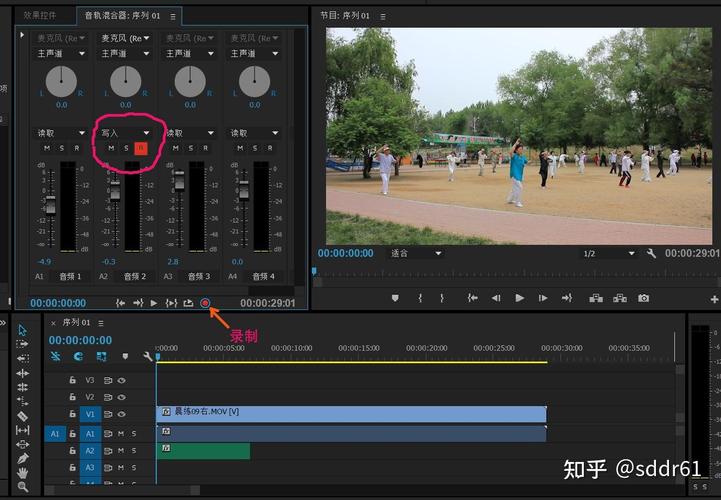Screen dimensions: 721x500
Task: Select the 音轨混合器: 序列 01 tab
Action: click(125, 16)
